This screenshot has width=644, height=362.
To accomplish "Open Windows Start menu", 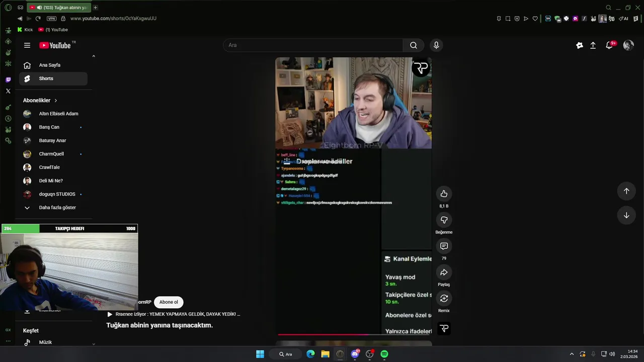I will (x=260, y=354).
